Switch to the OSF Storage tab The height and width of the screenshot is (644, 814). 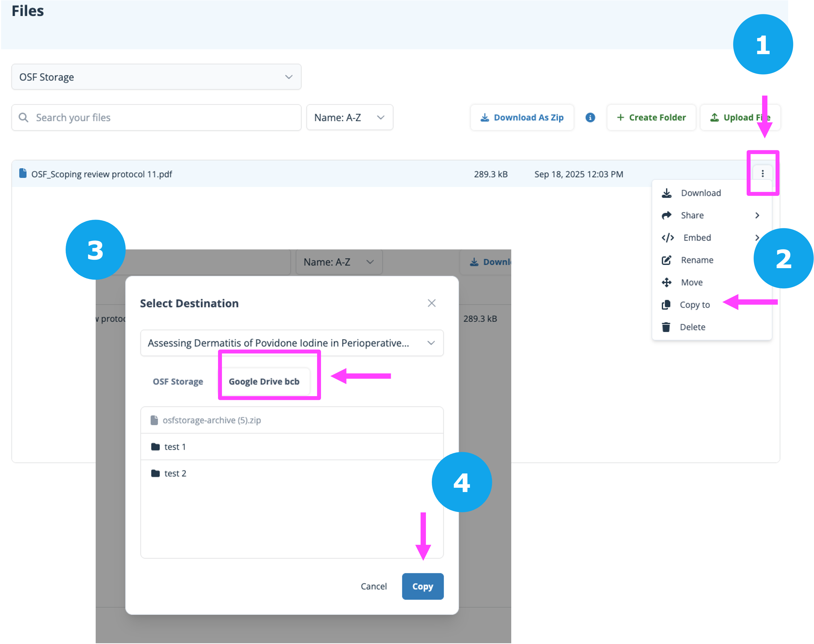[x=178, y=381]
